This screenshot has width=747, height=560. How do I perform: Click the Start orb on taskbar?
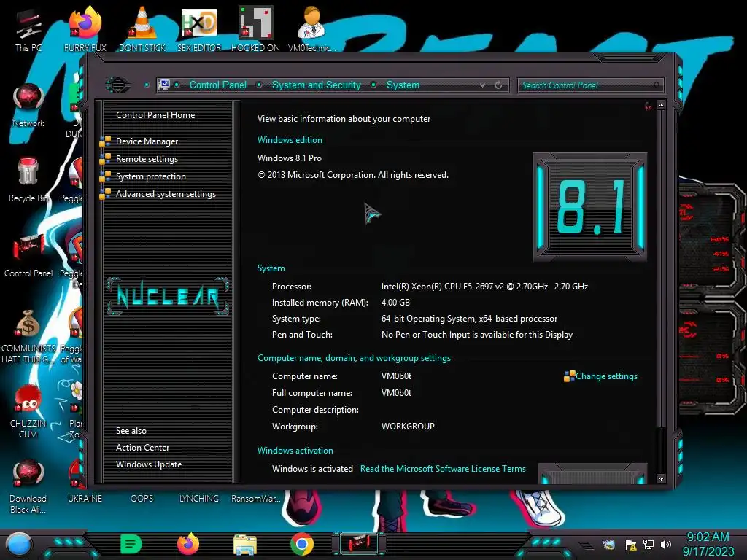(x=19, y=544)
